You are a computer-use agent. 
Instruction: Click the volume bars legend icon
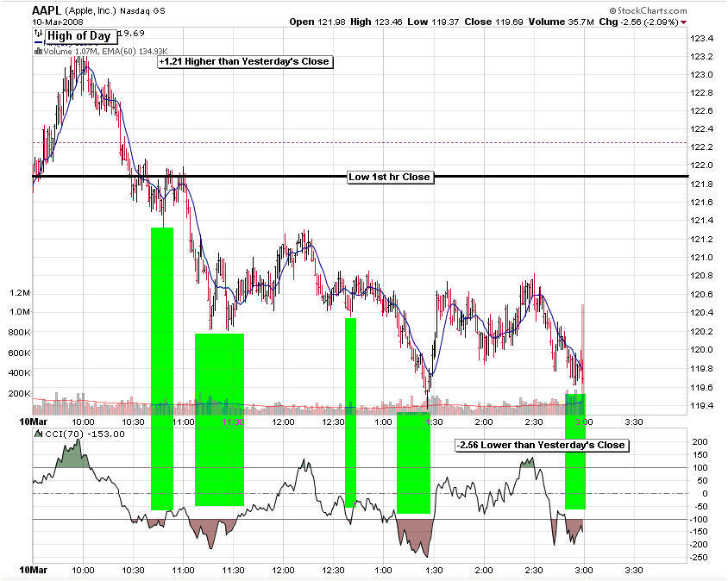[38, 51]
